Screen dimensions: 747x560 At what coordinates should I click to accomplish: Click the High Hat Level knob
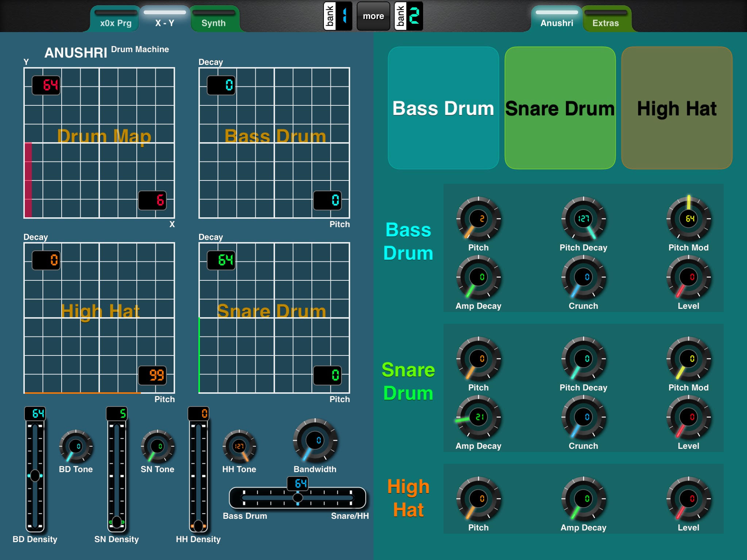[688, 499]
